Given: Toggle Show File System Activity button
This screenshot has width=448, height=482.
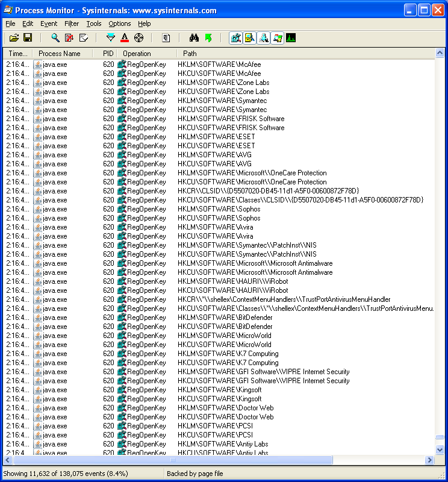Looking at the screenshot, I should click(249, 38).
